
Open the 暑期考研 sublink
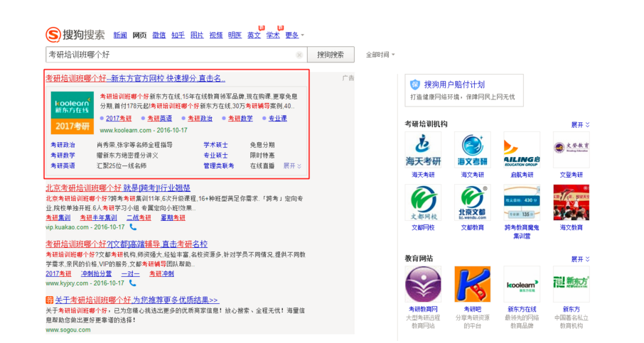click(173, 217)
